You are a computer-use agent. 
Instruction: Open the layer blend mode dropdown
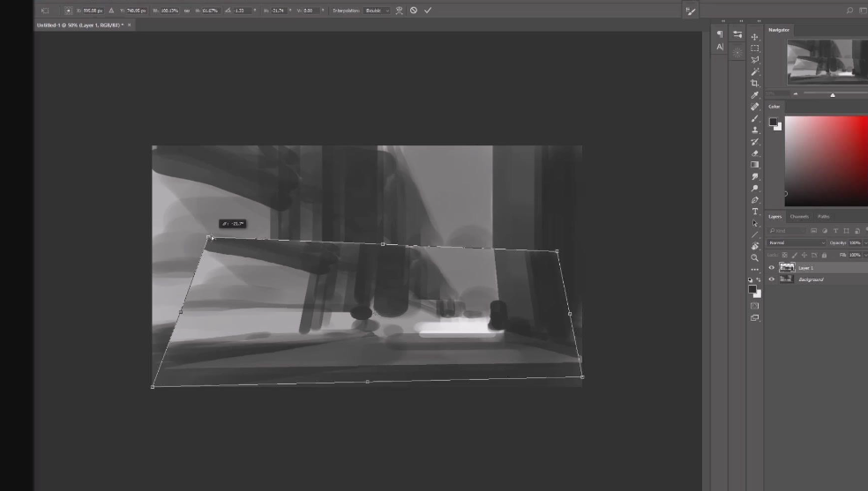point(797,242)
